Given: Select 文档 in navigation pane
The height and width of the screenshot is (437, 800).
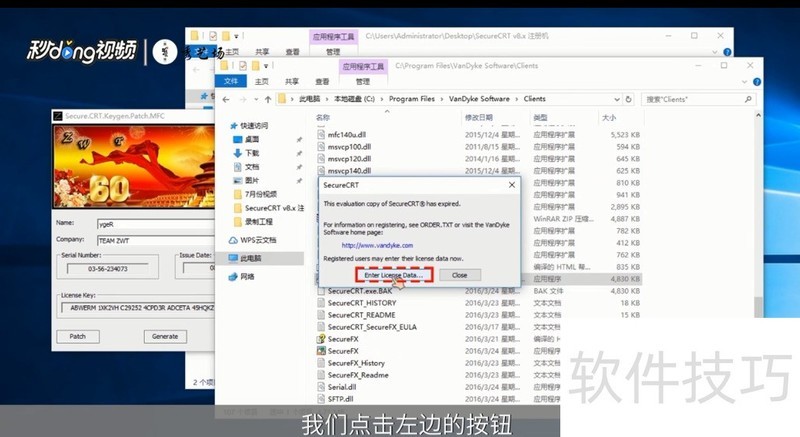Looking at the screenshot, I should click(252, 167).
